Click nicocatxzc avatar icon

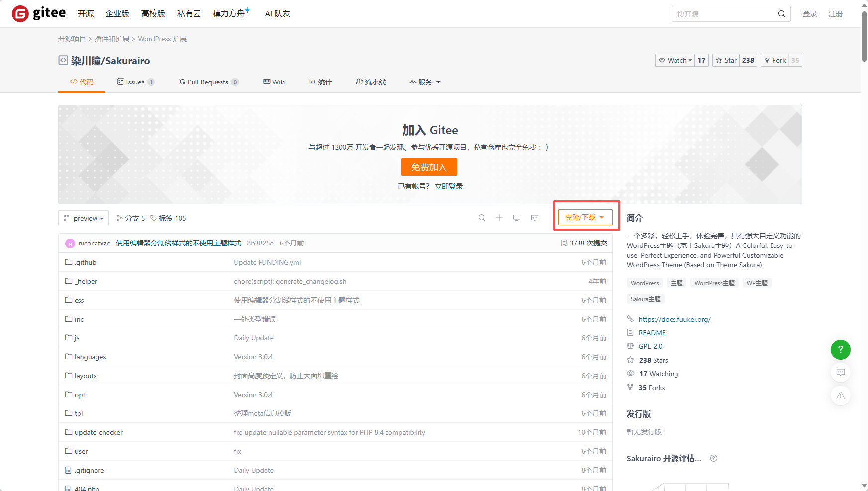click(70, 244)
